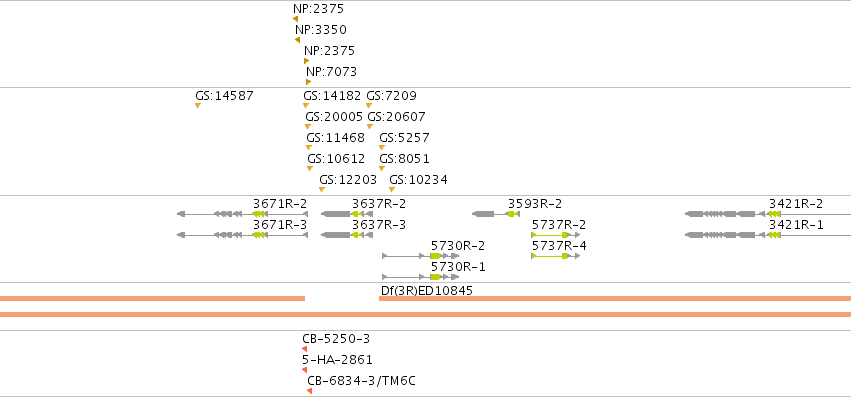Click the long orange deficiency bar below Df(3R)ED10845
Image resolution: width=851 pixels, height=397 pixels.
coord(426,314)
